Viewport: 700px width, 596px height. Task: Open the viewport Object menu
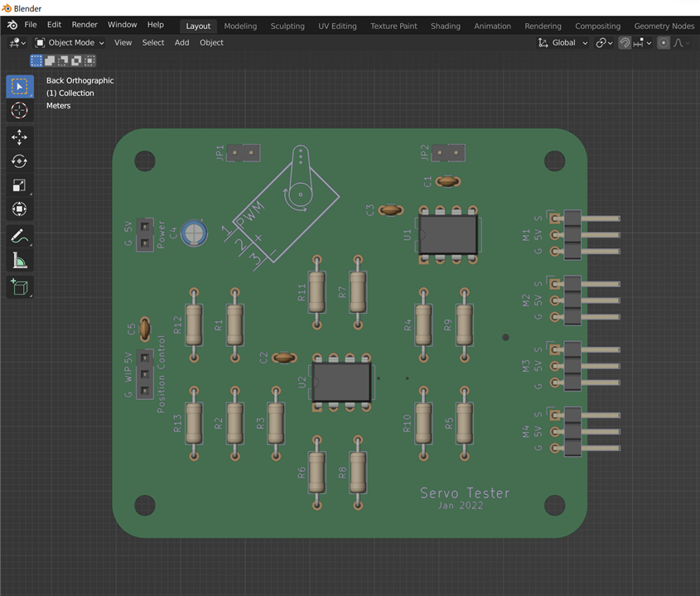[x=211, y=43]
